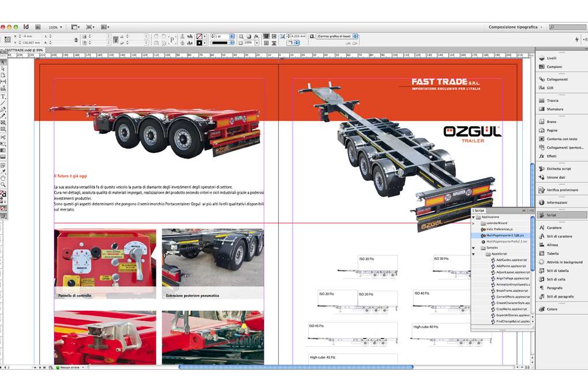Select the Gradient Swatch tool
The height and width of the screenshot is (391, 588).
click(x=3, y=151)
